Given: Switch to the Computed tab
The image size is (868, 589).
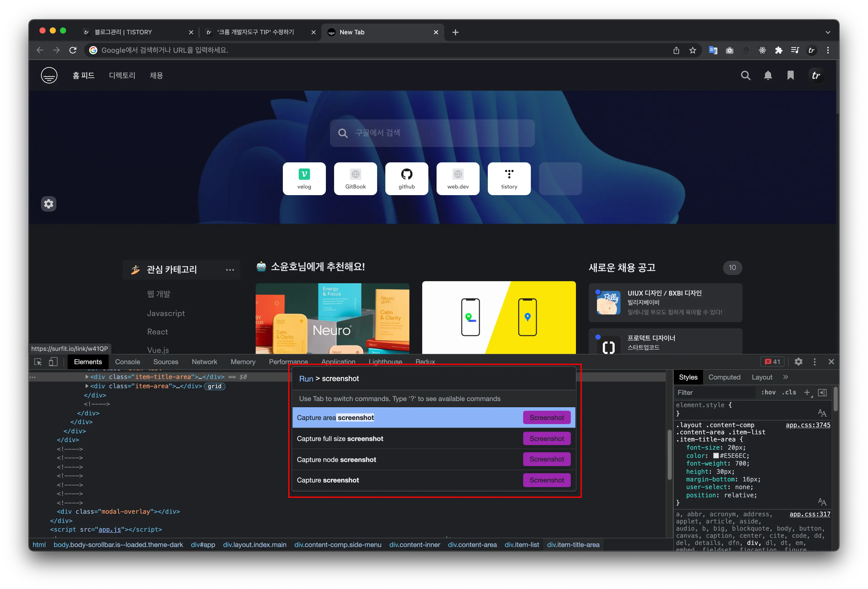Looking at the screenshot, I should coord(724,377).
